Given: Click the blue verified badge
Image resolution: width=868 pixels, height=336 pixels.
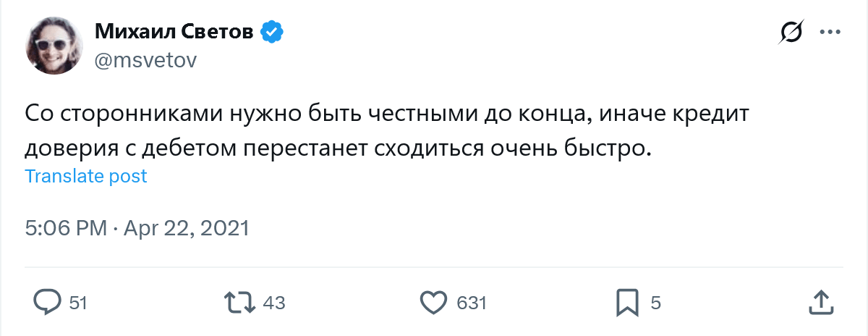Looking at the screenshot, I should point(272,32).
